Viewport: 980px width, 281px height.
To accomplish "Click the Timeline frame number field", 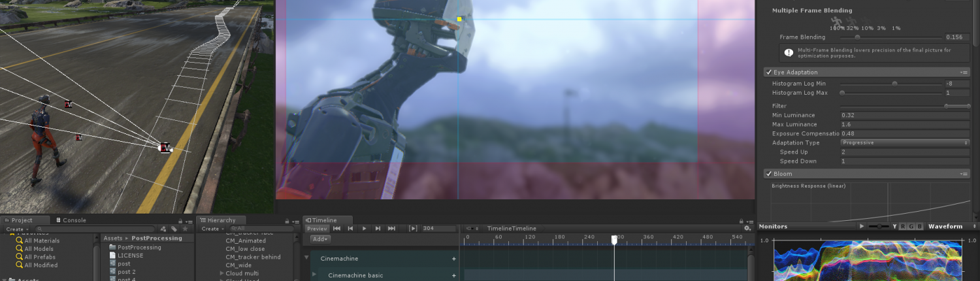I will [438, 229].
